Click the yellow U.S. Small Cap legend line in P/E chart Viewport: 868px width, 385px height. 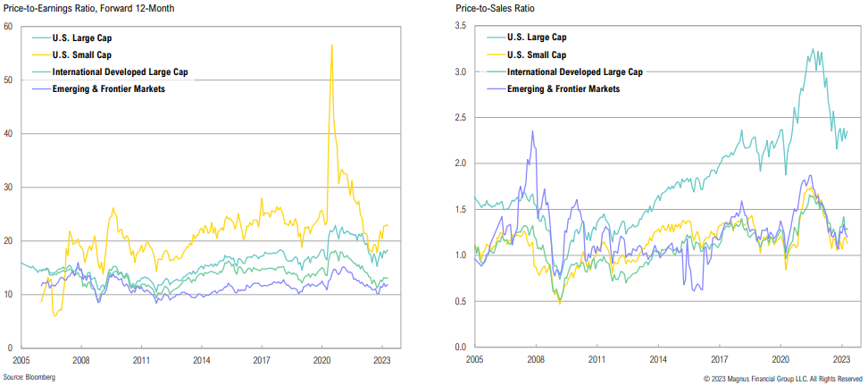(42, 55)
